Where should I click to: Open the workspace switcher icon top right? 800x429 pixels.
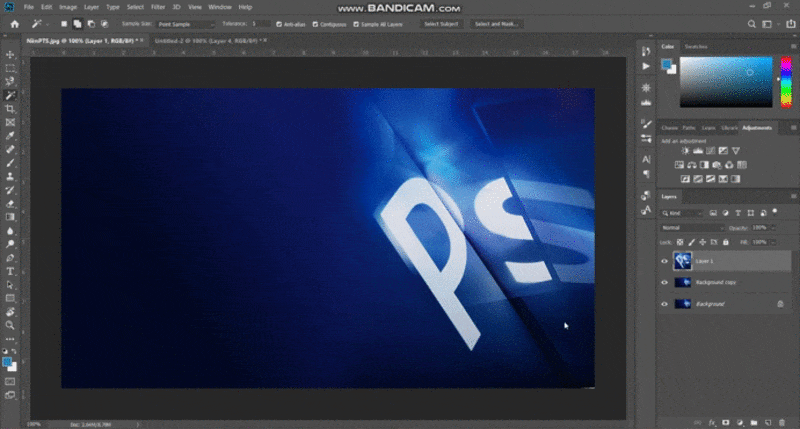tap(767, 24)
